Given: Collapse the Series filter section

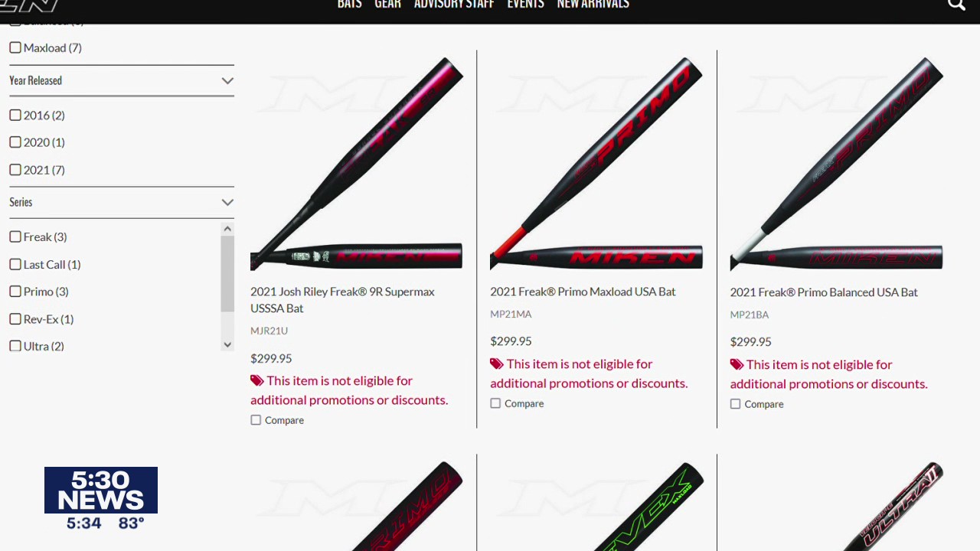Looking at the screenshot, I should click(x=227, y=202).
